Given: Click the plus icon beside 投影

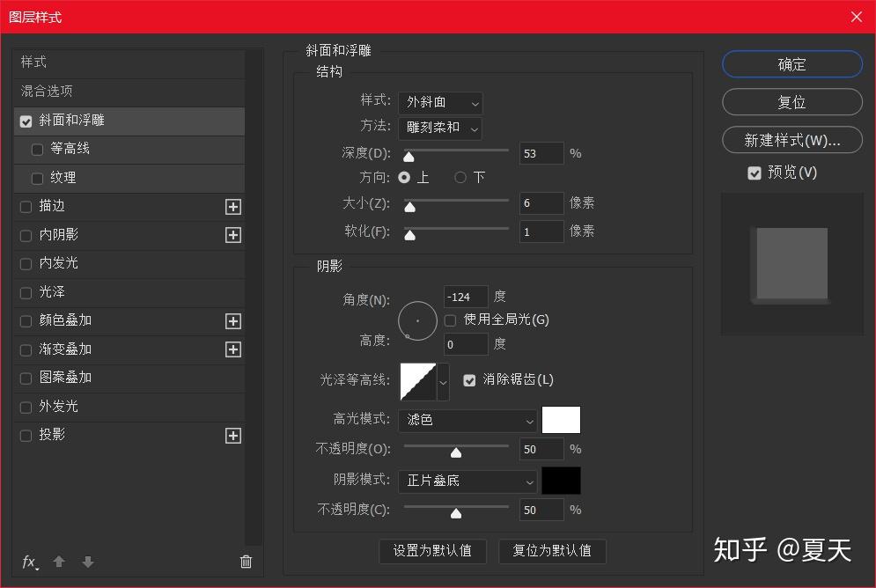Looking at the screenshot, I should (233, 436).
